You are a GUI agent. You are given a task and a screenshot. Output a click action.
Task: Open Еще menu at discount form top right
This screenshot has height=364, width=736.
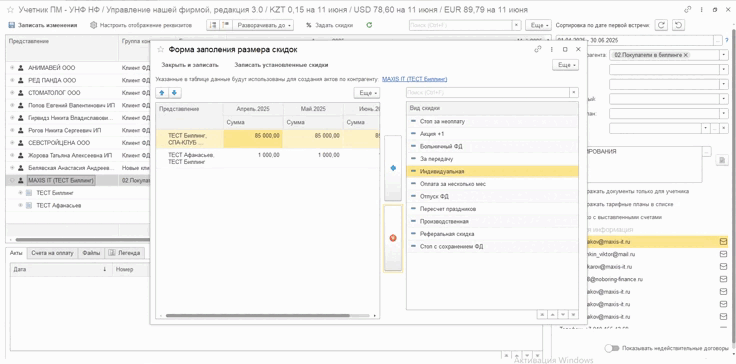coord(566,65)
